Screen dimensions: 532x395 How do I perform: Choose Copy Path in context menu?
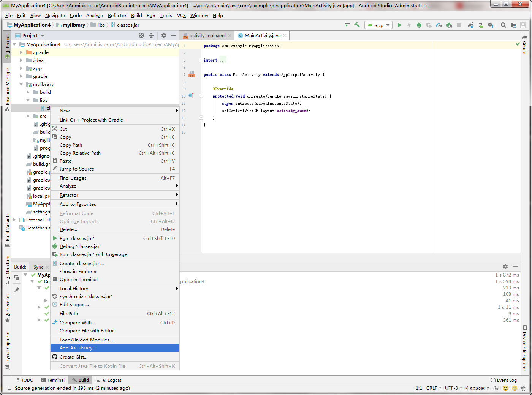115,145
